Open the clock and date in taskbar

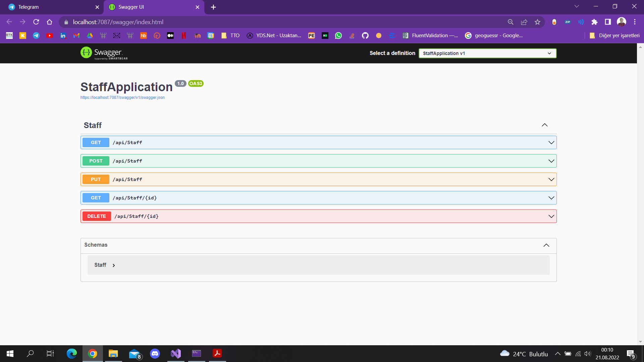607,354
